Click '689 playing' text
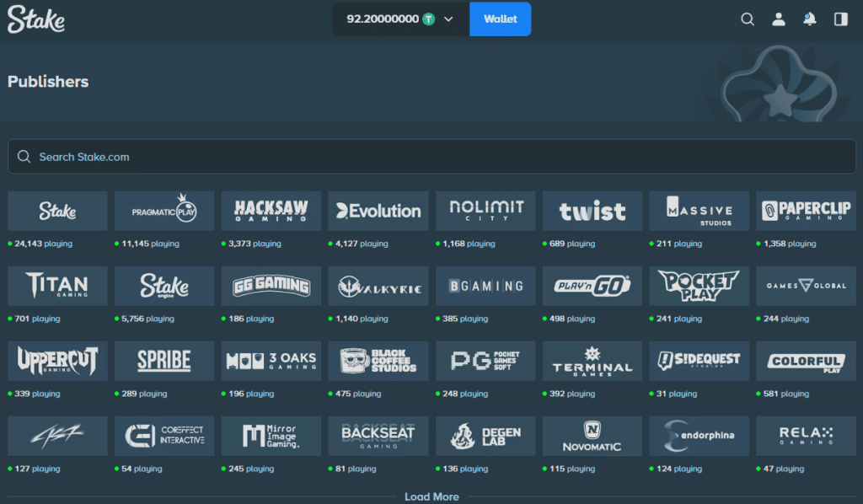 572,244
